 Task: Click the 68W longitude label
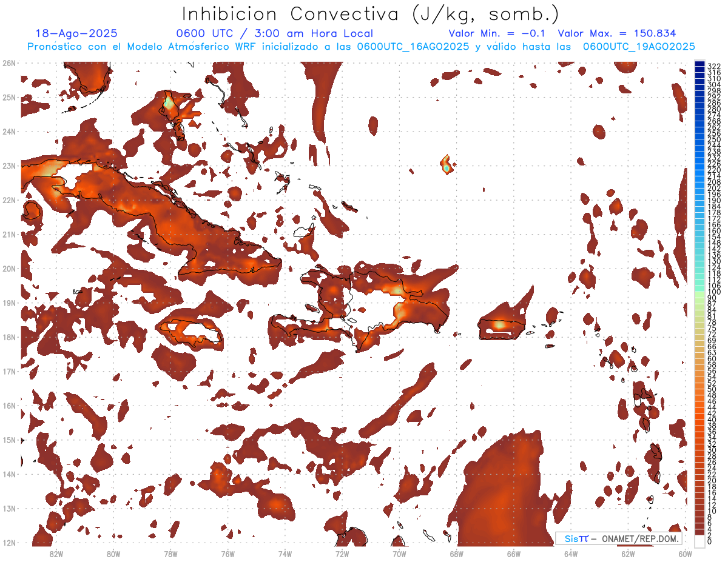[x=456, y=554]
